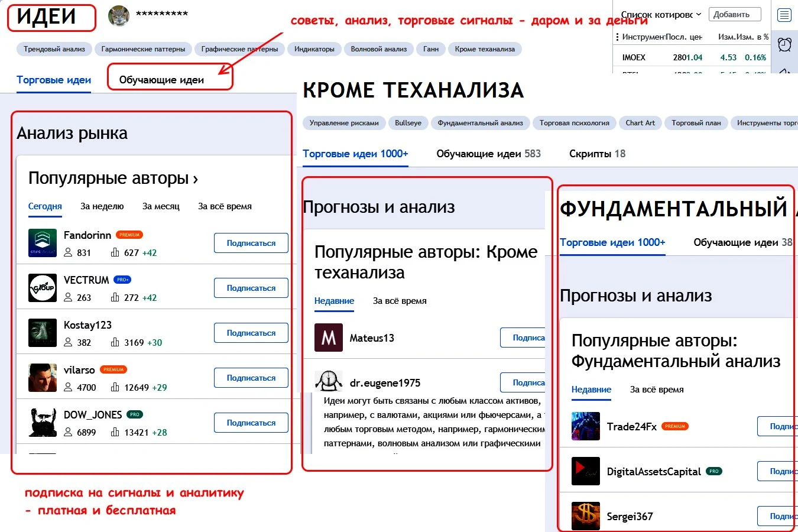Select the Chart Art chip
Screen dimensions: 798x532
(x=640, y=123)
